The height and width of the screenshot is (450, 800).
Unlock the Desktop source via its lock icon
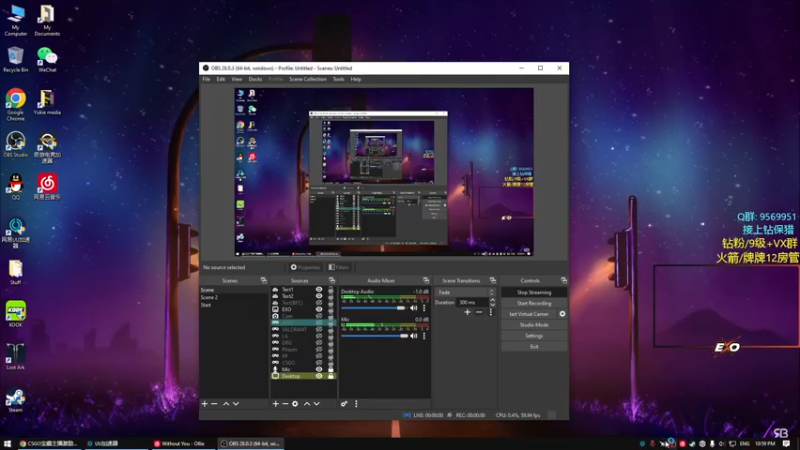tap(331, 376)
